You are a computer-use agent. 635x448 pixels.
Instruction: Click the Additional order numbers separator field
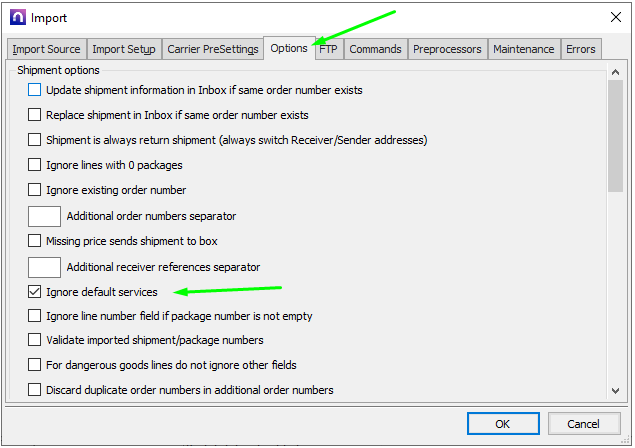(44, 216)
